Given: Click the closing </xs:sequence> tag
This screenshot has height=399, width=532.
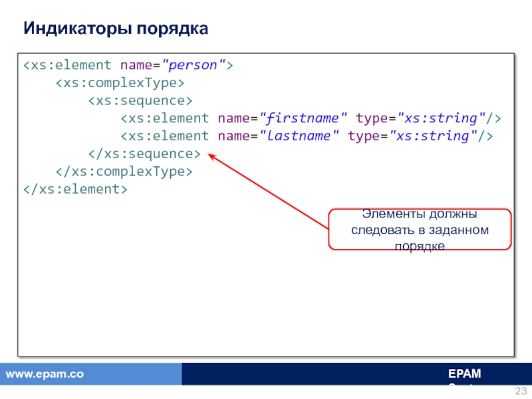Looking at the screenshot, I should (144, 154).
